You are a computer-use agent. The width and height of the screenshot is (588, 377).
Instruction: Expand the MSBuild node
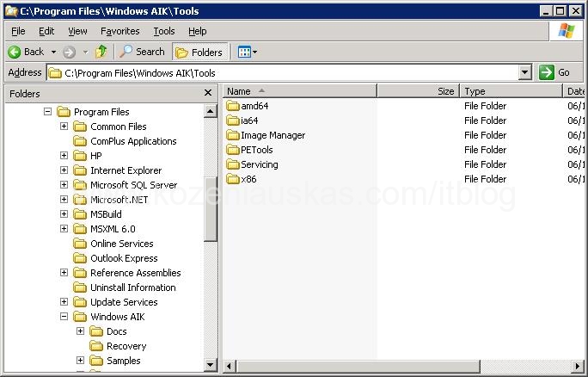[x=64, y=214]
